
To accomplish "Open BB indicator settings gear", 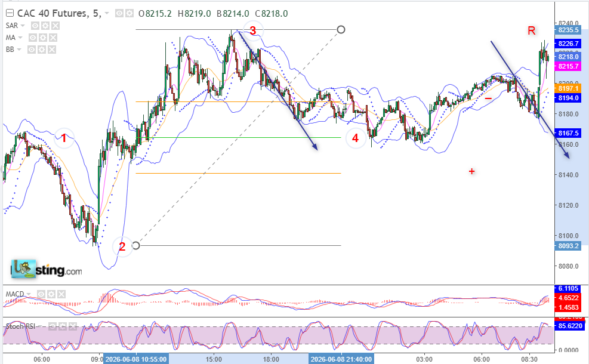I will [x=42, y=50].
